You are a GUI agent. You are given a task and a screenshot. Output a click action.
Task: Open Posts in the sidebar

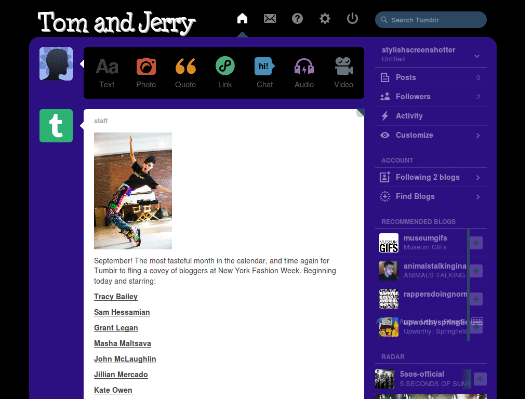point(431,77)
